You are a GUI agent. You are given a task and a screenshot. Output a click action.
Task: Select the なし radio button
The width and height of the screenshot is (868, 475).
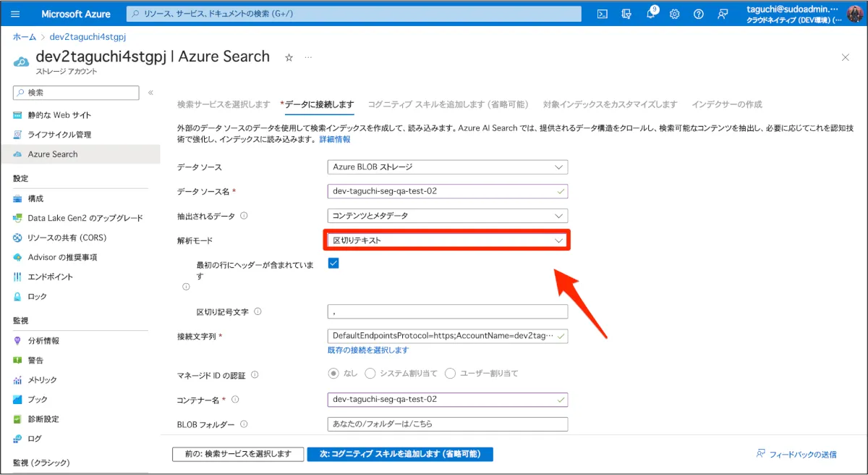pyautogui.click(x=333, y=374)
